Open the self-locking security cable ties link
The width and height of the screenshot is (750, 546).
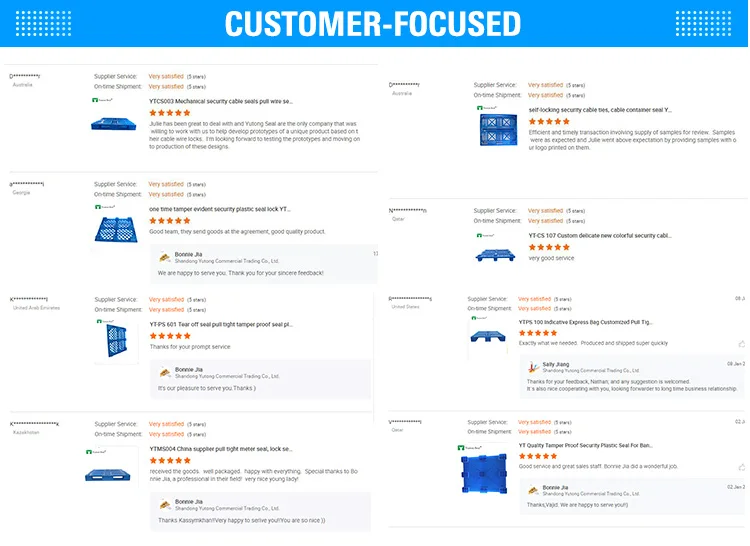pos(600,109)
